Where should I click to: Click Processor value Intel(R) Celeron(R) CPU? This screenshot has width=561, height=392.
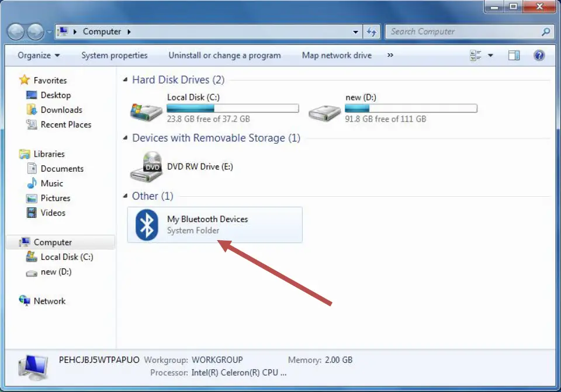(239, 373)
